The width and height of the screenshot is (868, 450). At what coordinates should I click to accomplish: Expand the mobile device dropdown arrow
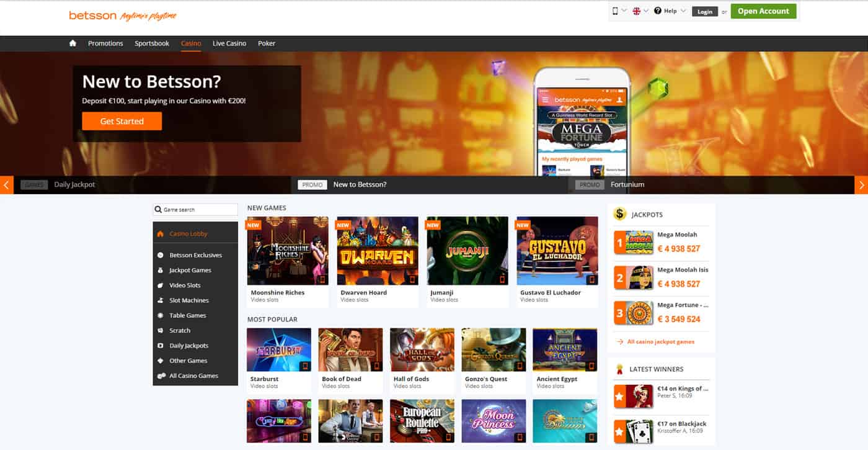624,11
